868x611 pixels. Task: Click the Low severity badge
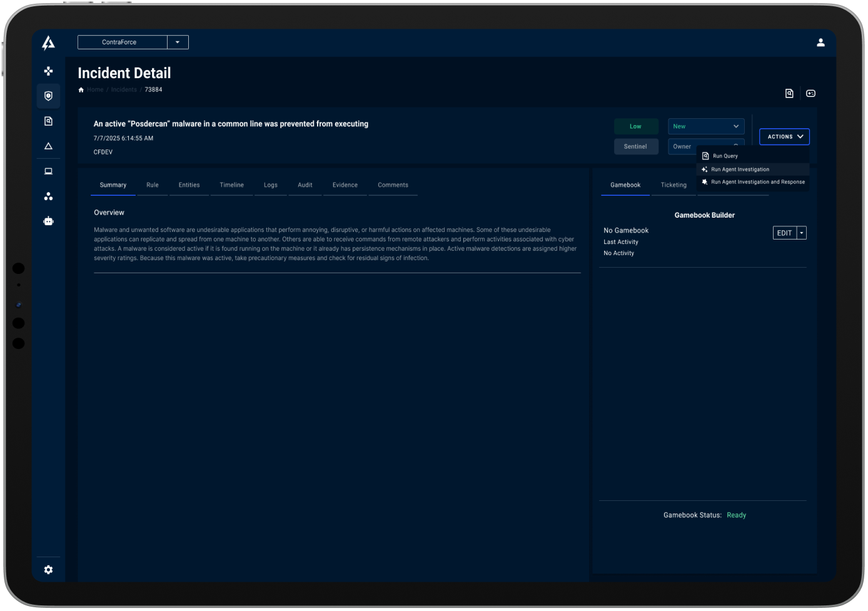636,126
